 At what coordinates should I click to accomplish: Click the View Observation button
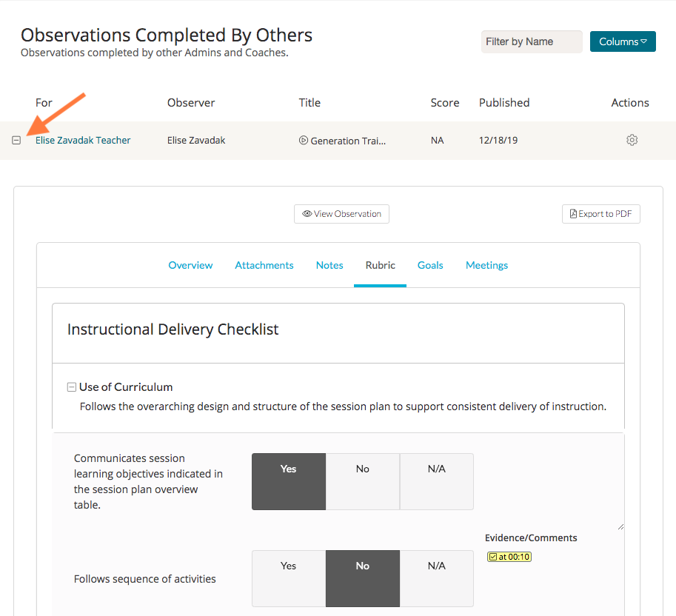[341, 214]
